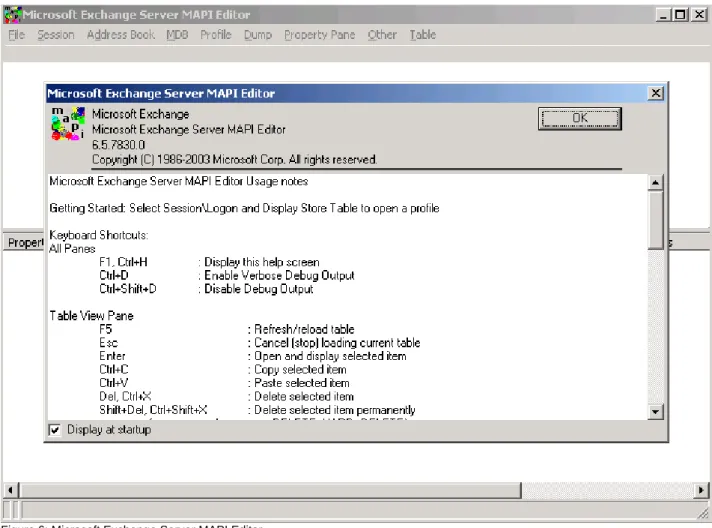Click 'Cancel (stop) loading current table' text

tap(337, 343)
